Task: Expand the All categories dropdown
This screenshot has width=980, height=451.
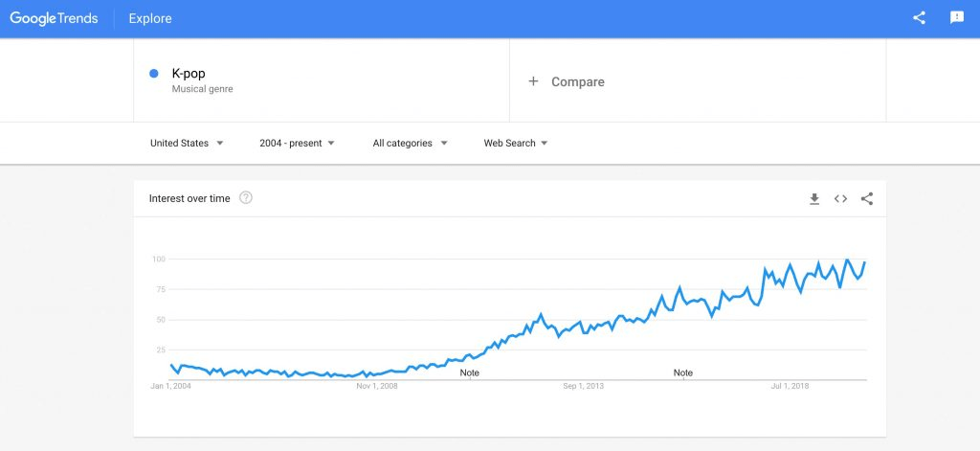Action: (410, 144)
